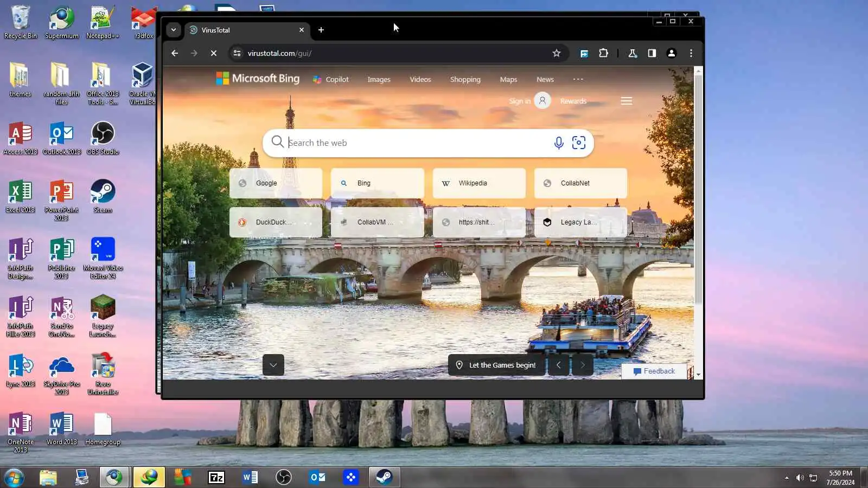Open the Google quick link tile
Image resolution: width=868 pixels, height=488 pixels.
click(x=276, y=183)
